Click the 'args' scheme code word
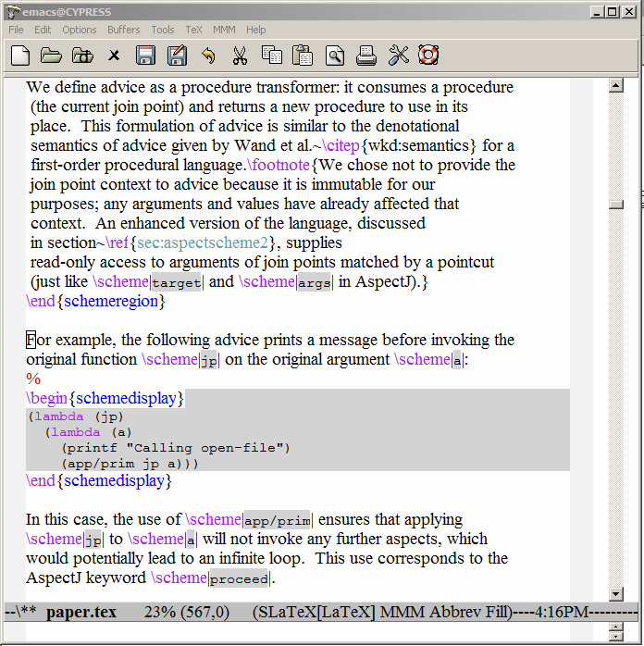 [x=315, y=282]
